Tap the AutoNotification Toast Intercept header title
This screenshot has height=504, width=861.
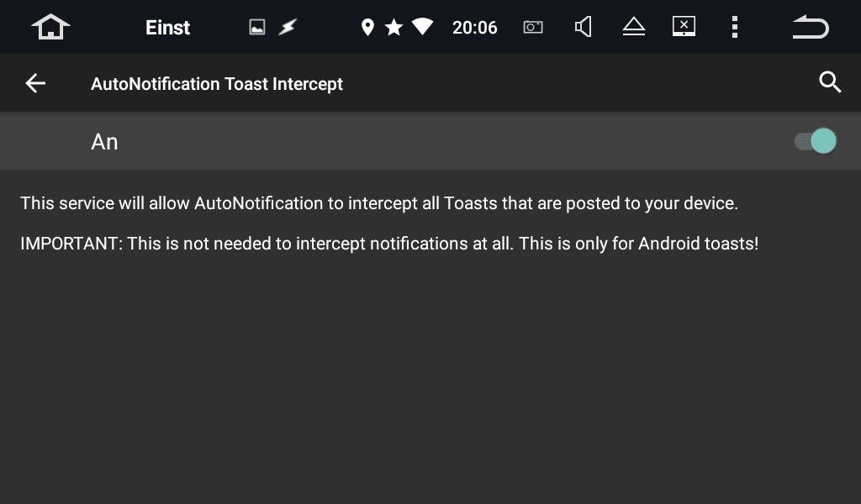tap(217, 84)
